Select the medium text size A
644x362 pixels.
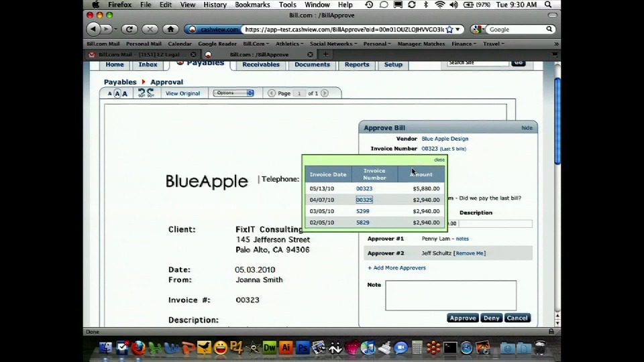tap(117, 94)
